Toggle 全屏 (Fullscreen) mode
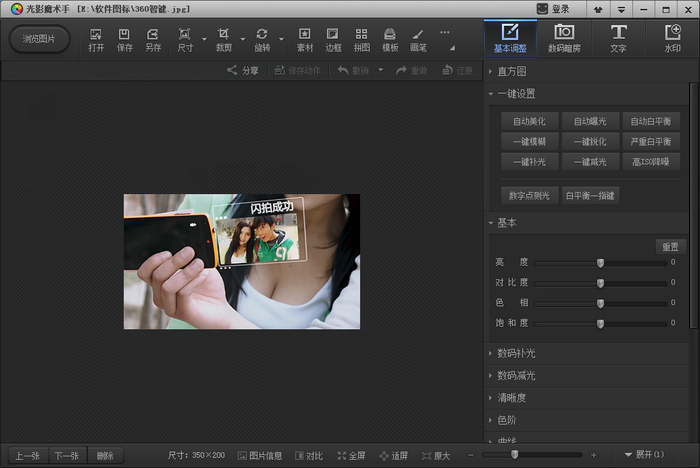This screenshot has height=468, width=700. (351, 455)
